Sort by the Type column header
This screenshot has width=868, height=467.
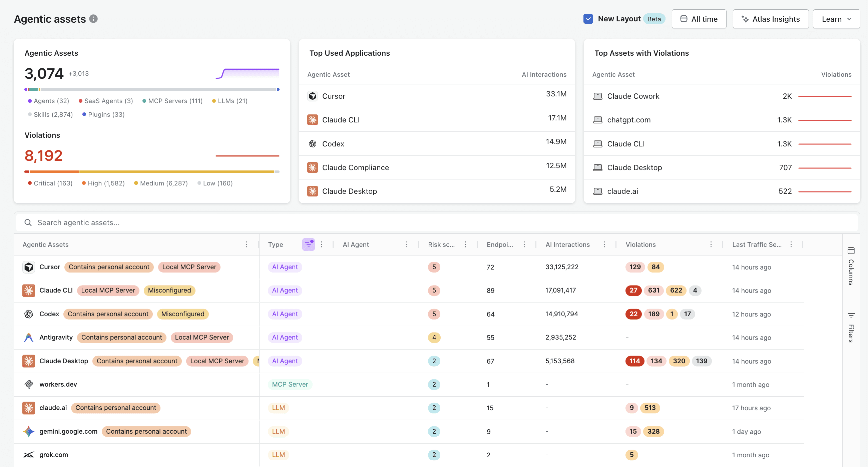point(276,245)
